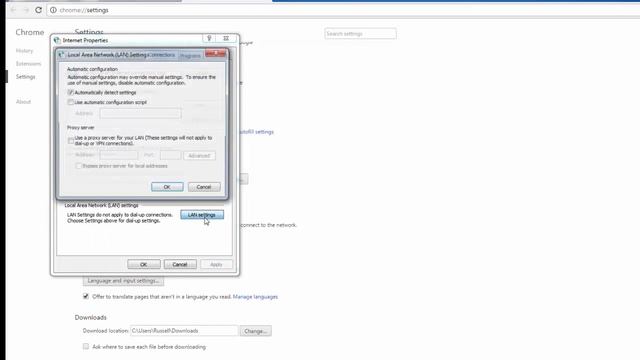Click the Advanced proxy button
Viewport: 640px width, 360px height.
[x=199, y=156]
